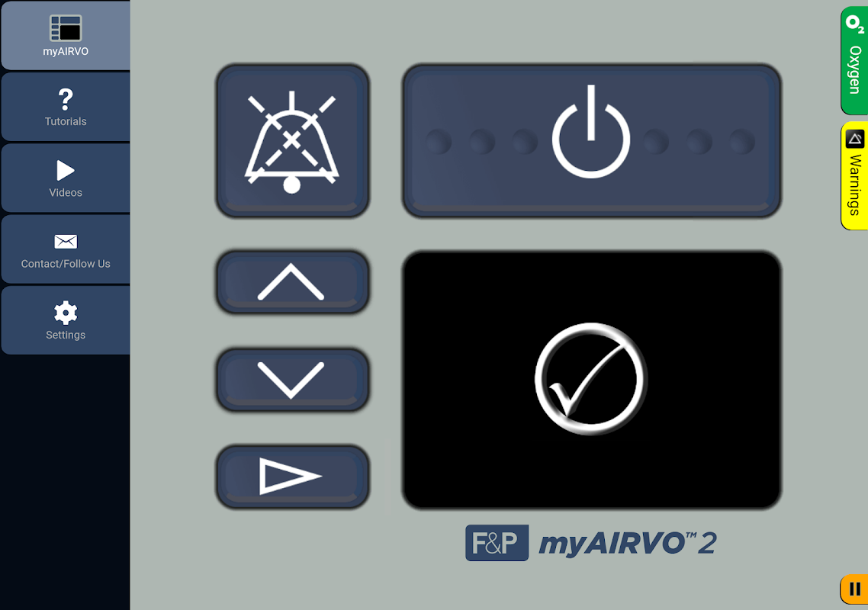
Task: Open Contact/Follow Us page
Action: pyautogui.click(x=66, y=249)
